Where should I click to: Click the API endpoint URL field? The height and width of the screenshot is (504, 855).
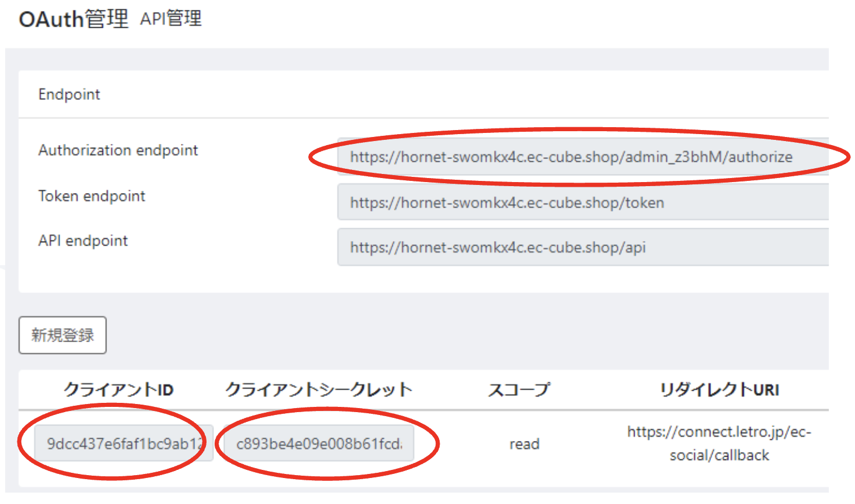[x=583, y=247]
